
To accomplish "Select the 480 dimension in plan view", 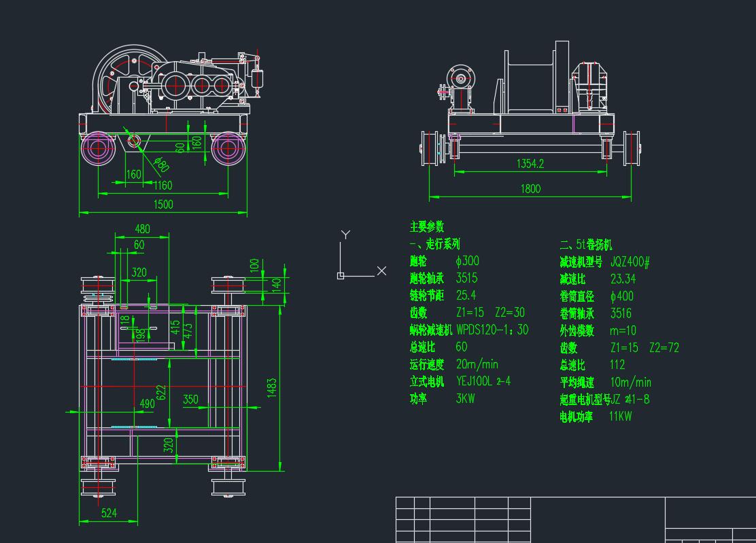I will 142,229.
